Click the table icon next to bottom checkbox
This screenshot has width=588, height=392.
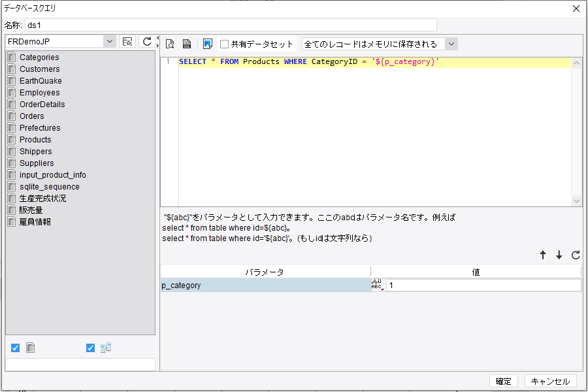30,348
